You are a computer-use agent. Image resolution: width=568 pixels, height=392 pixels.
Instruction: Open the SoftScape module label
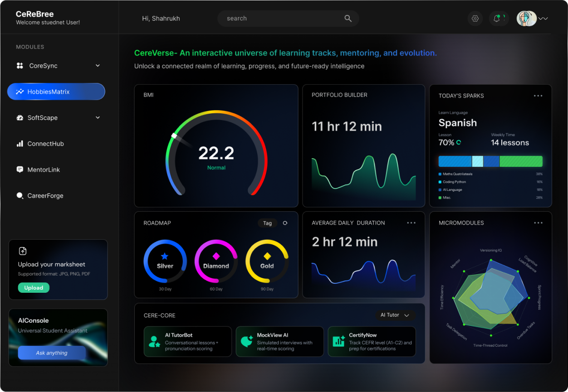pyautogui.click(x=43, y=118)
